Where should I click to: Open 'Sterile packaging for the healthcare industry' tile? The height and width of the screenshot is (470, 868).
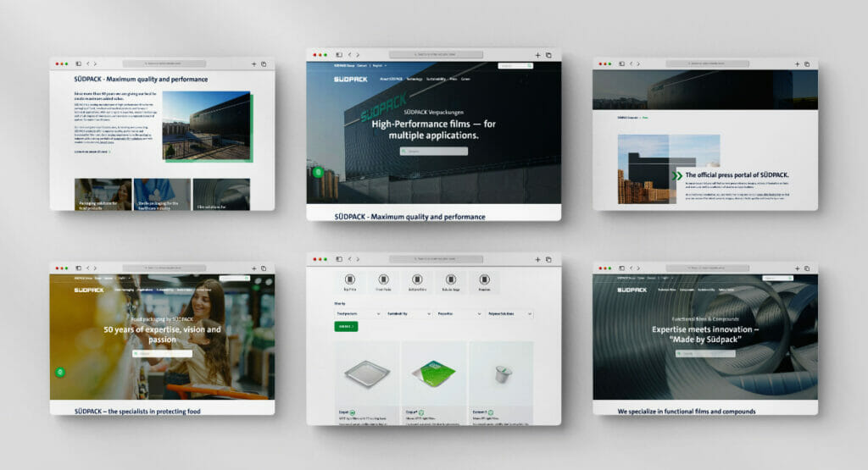tap(162, 195)
